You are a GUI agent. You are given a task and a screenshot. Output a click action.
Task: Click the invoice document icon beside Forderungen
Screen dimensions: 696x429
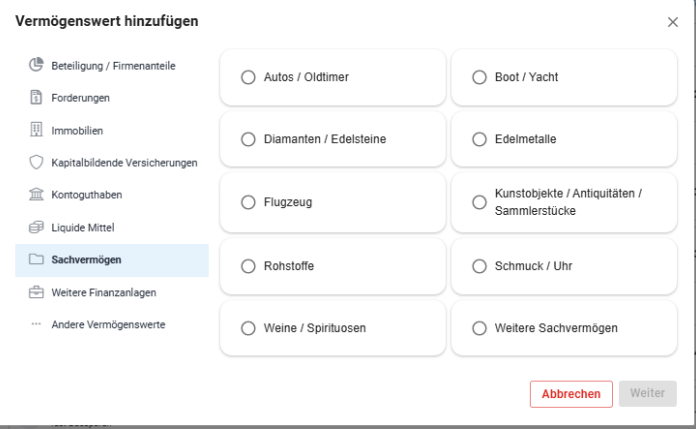(36, 97)
